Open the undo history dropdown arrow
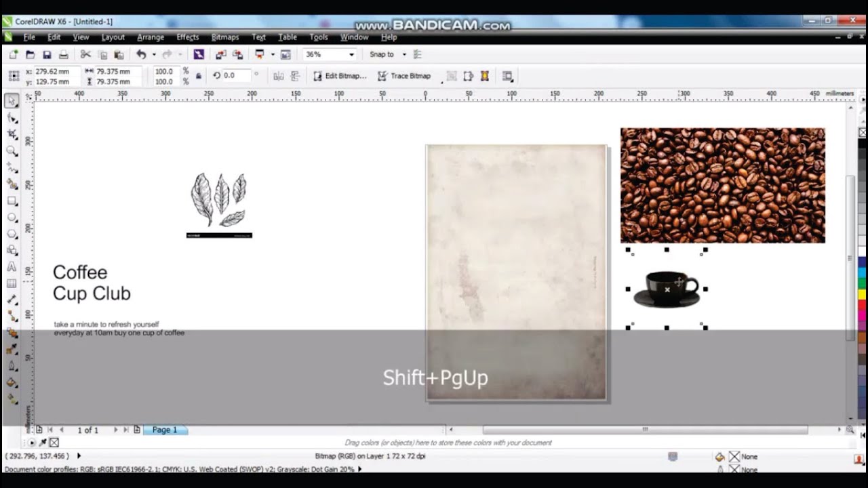 (x=154, y=54)
